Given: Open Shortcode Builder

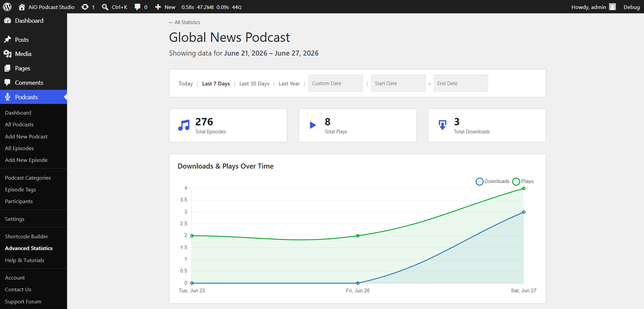Looking at the screenshot, I should (x=27, y=237).
